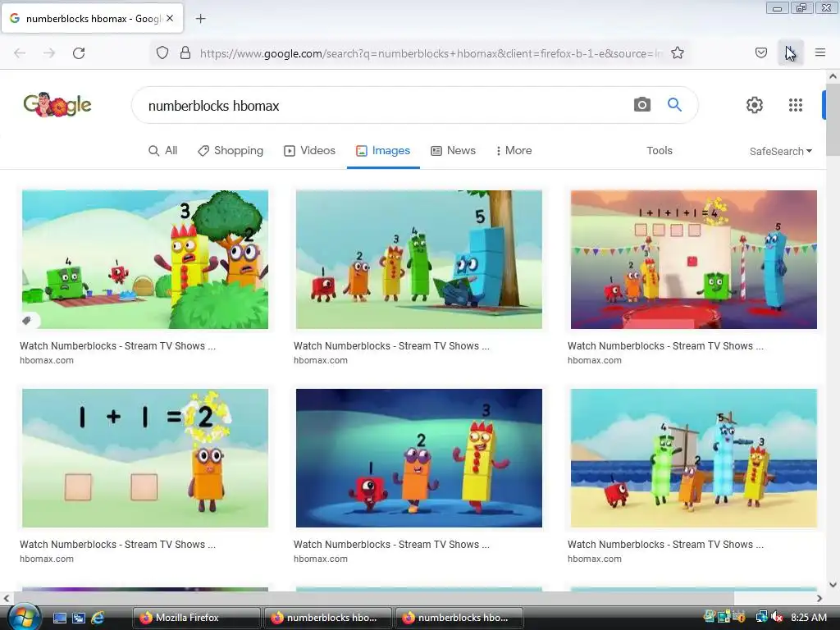
Task: Open a new browser tab
Action: tap(200, 19)
